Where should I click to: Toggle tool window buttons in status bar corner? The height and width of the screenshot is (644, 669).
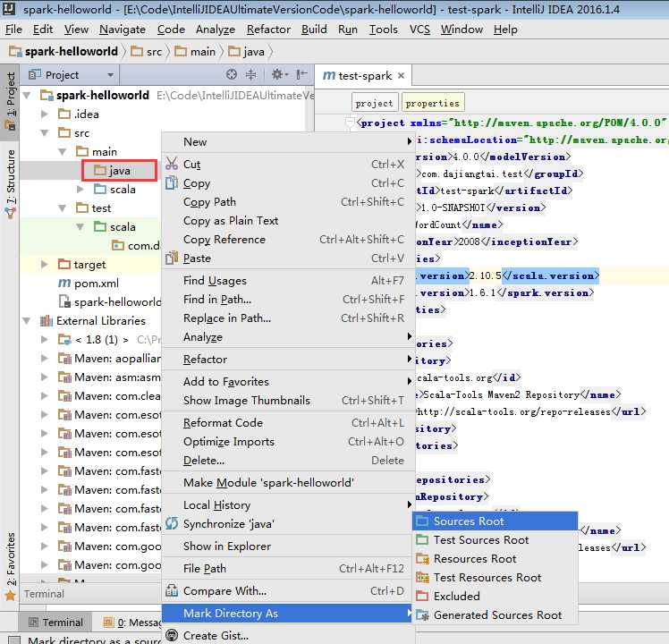pos(13,640)
